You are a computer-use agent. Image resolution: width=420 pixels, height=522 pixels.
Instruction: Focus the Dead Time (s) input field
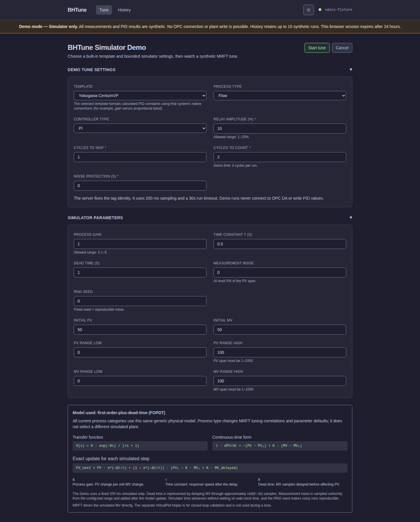[140, 273]
